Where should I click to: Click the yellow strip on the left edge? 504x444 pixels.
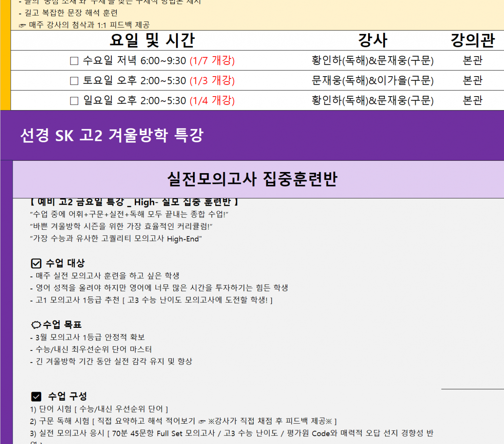pos(5,55)
